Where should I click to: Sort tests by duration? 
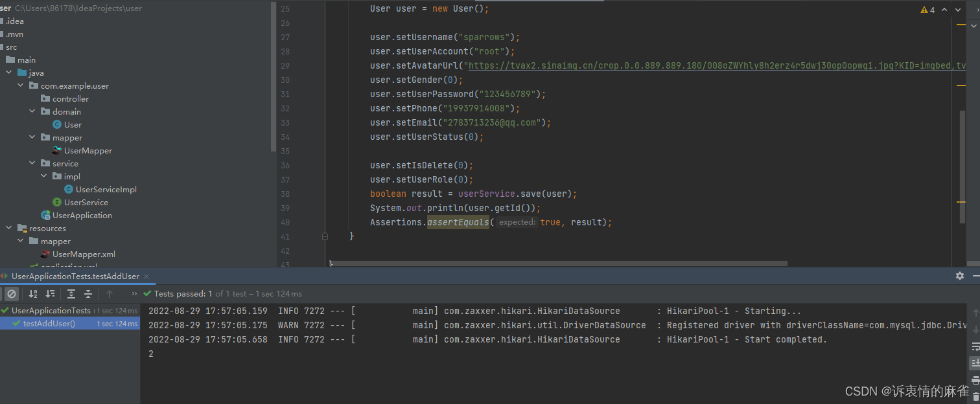coord(50,293)
